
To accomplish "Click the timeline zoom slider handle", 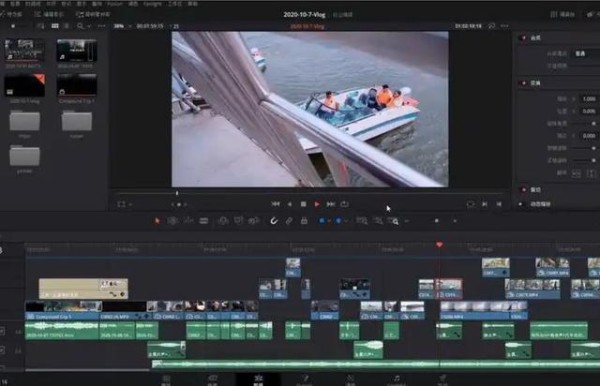I will (x=437, y=221).
